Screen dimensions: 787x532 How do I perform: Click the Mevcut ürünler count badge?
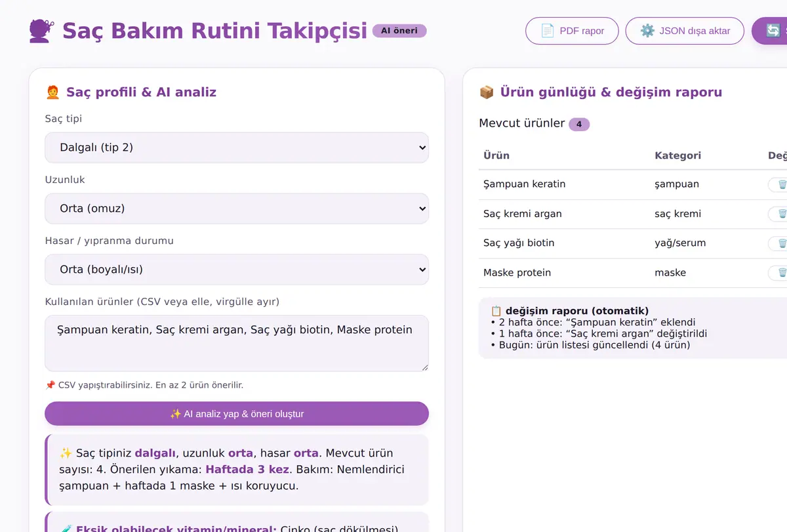(x=579, y=124)
